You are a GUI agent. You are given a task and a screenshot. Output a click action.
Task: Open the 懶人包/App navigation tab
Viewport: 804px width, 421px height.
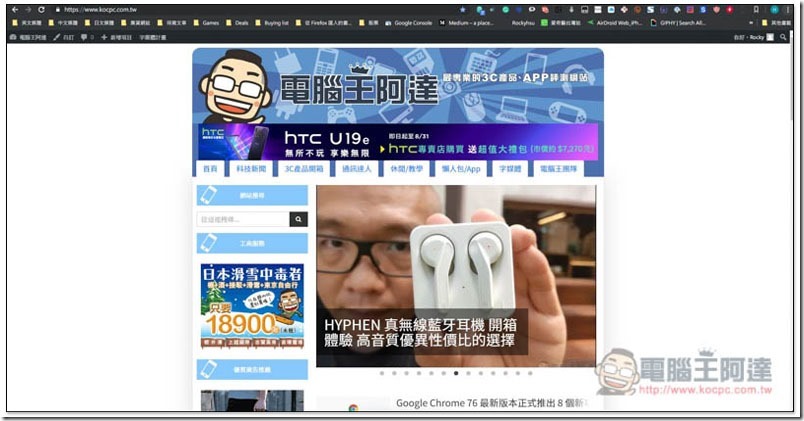(461, 169)
